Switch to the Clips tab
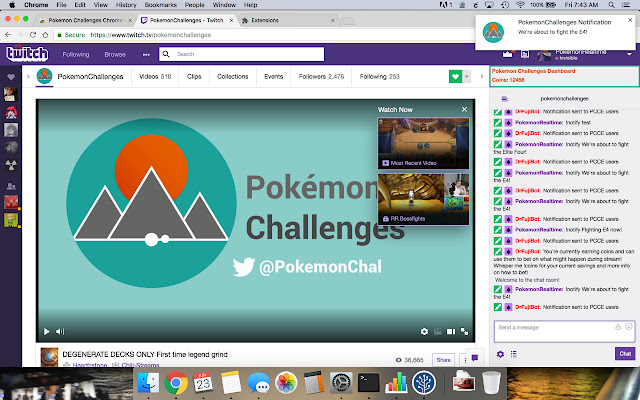 point(194,76)
